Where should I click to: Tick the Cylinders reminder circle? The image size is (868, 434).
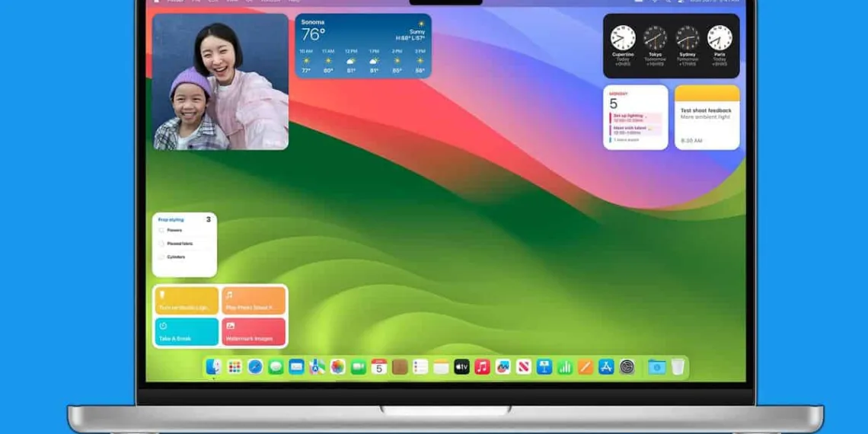(161, 257)
